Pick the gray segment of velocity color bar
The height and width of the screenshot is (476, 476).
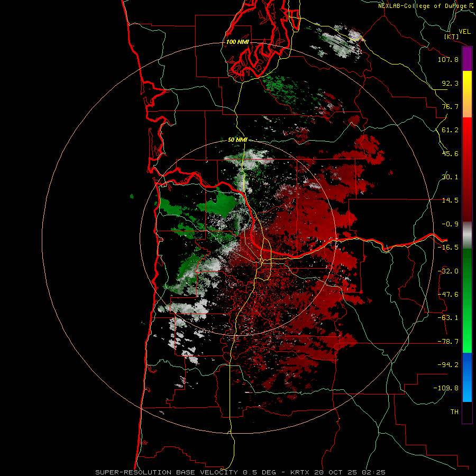click(x=467, y=235)
